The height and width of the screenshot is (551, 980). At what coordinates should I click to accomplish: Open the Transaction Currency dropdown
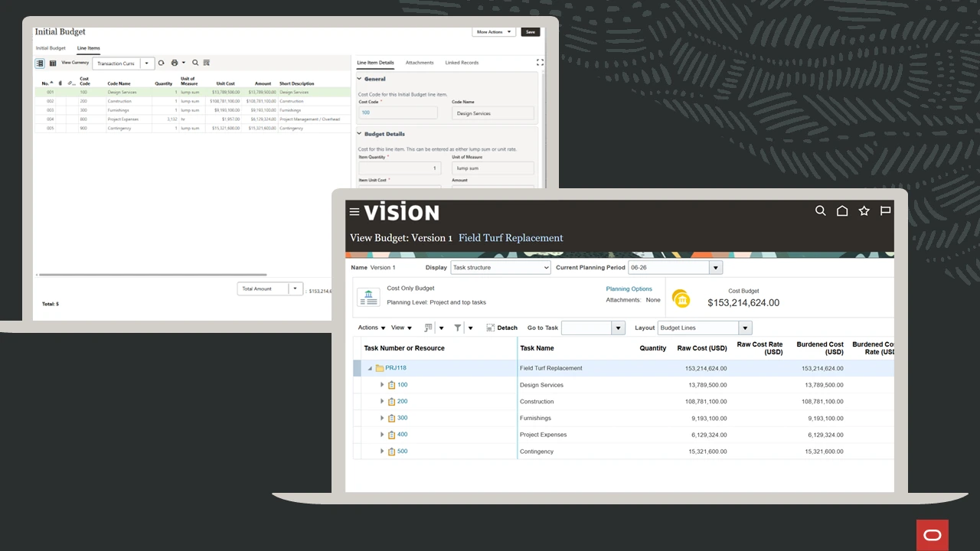point(146,63)
